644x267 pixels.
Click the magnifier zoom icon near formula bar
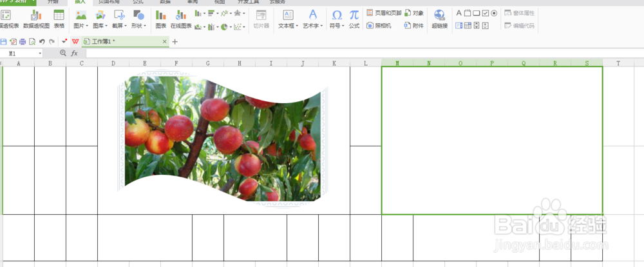point(63,53)
